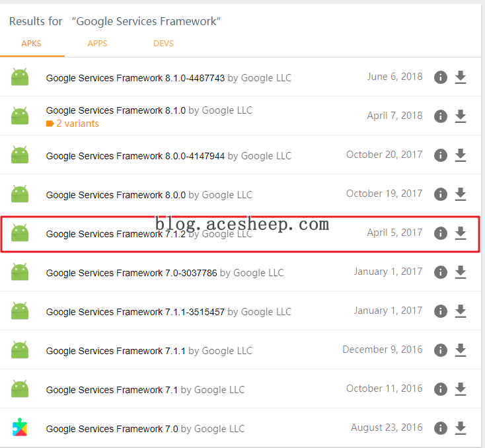Click Android icon of Framework 7.1.2 row

click(x=20, y=233)
